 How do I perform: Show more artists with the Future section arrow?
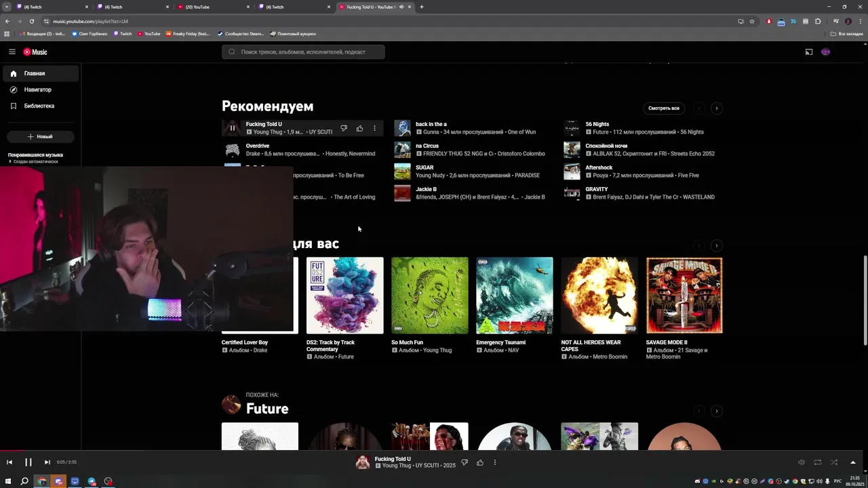click(716, 411)
